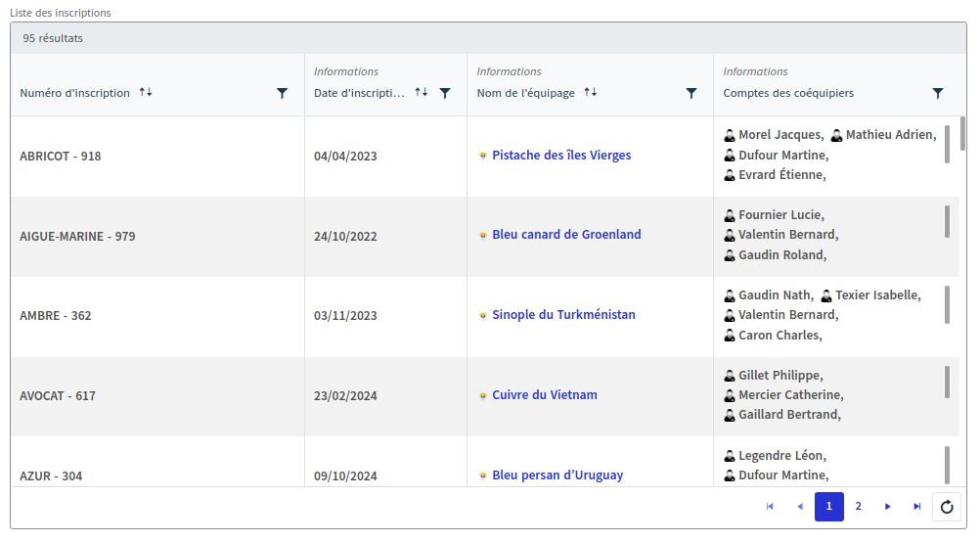Sort by Nom de l'équipage column
The image size is (980, 543).
pos(591,93)
